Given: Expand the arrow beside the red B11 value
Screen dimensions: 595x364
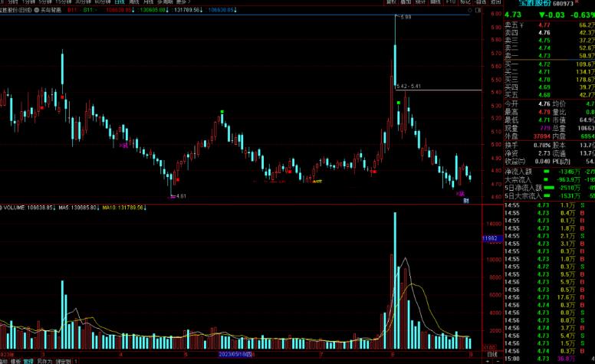Looking at the screenshot, I should pos(133,10).
